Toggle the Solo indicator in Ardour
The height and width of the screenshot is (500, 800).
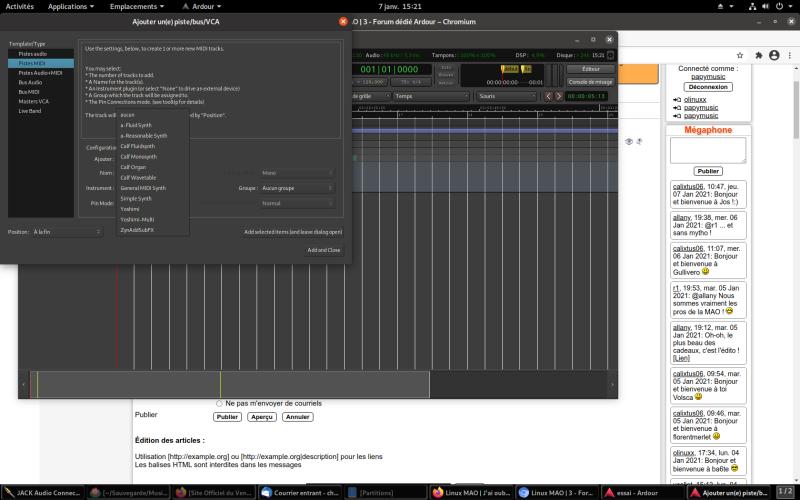tap(446, 67)
